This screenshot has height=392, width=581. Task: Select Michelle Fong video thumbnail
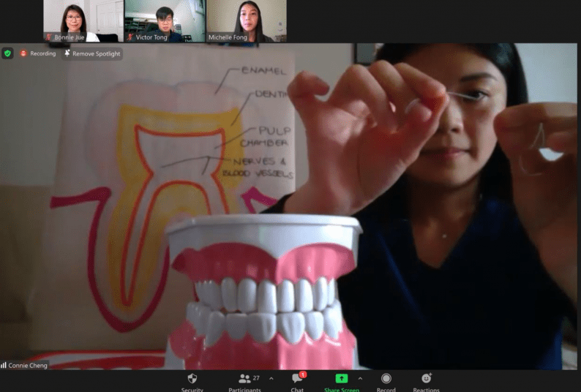pos(247,20)
